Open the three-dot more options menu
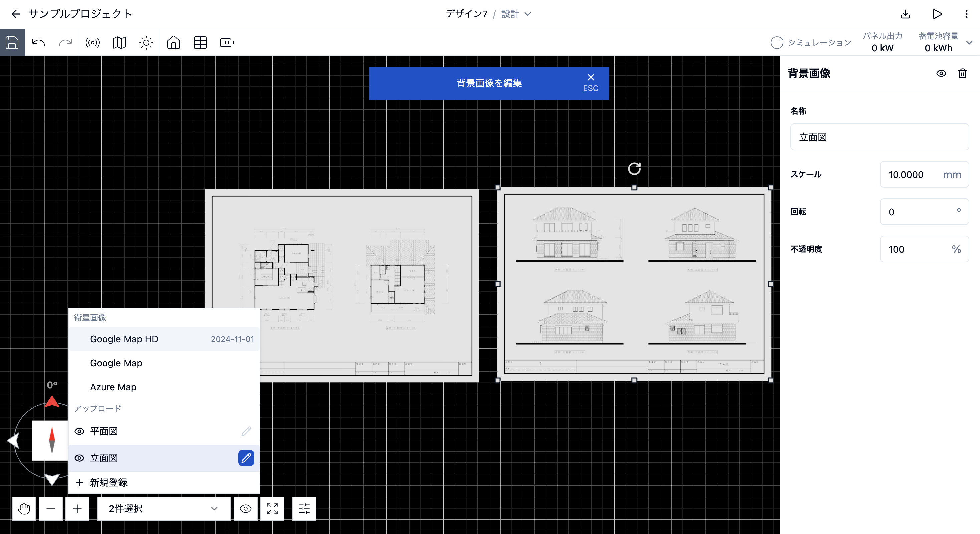The width and height of the screenshot is (980, 534). (966, 14)
